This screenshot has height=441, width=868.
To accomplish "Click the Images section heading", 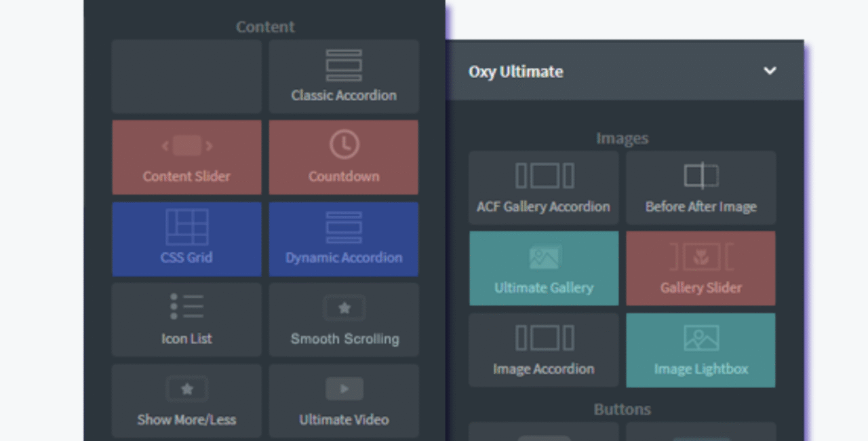I will pyautogui.click(x=622, y=138).
